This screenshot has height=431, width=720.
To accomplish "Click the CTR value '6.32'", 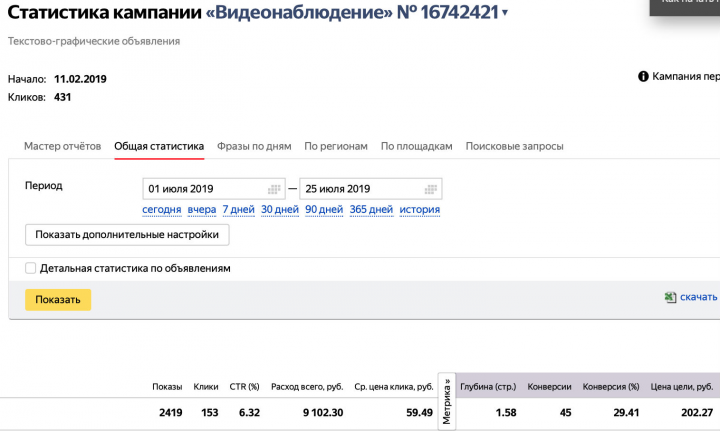I will [249, 413].
